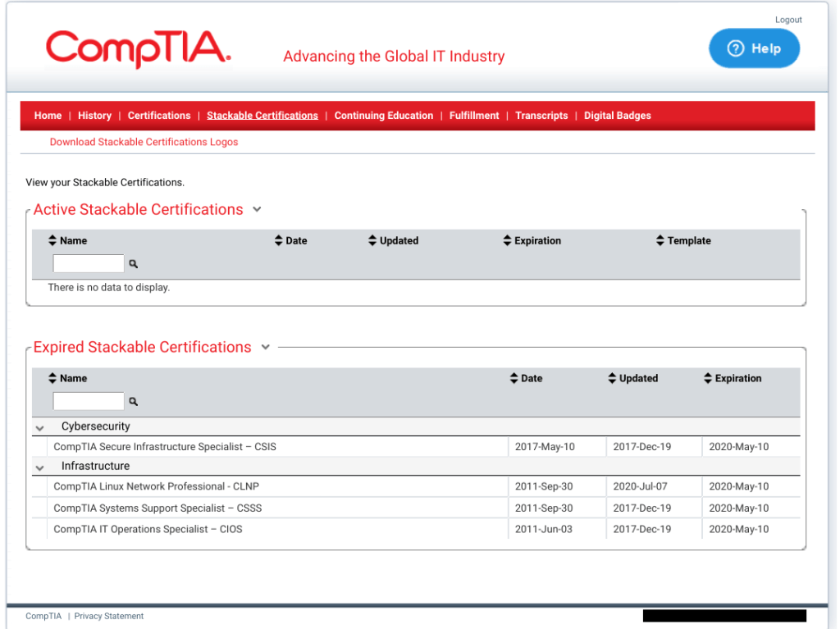This screenshot has height=629, width=840.
Task: Open the Transcripts menu item
Action: pos(541,116)
